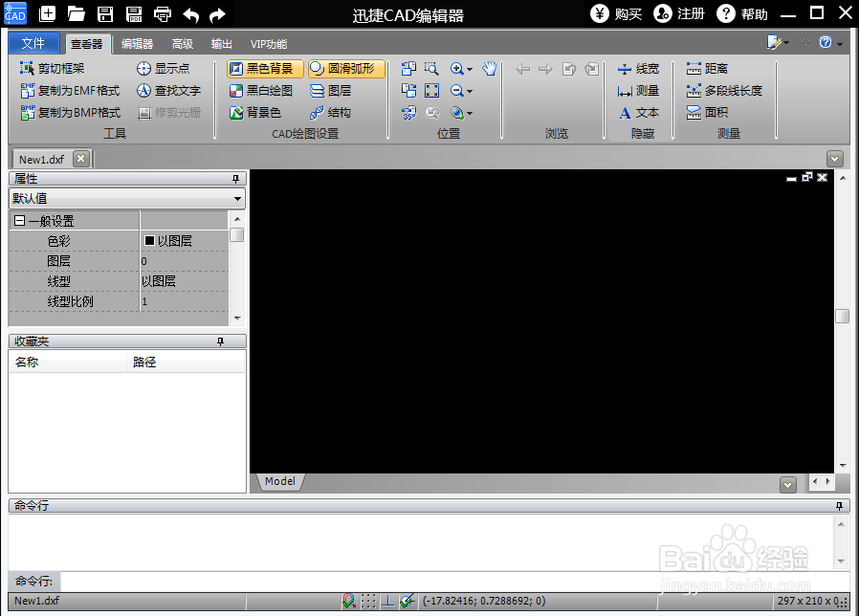859x616 pixels.
Task: Toggle the 圆滑弧形 smooth arcs option
Action: pyautogui.click(x=346, y=69)
